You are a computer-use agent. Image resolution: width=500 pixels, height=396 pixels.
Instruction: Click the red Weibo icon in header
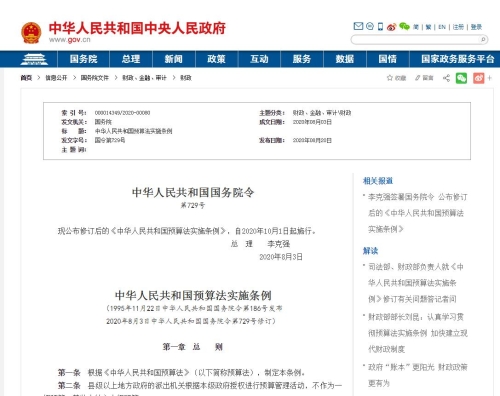pyautogui.click(x=391, y=27)
